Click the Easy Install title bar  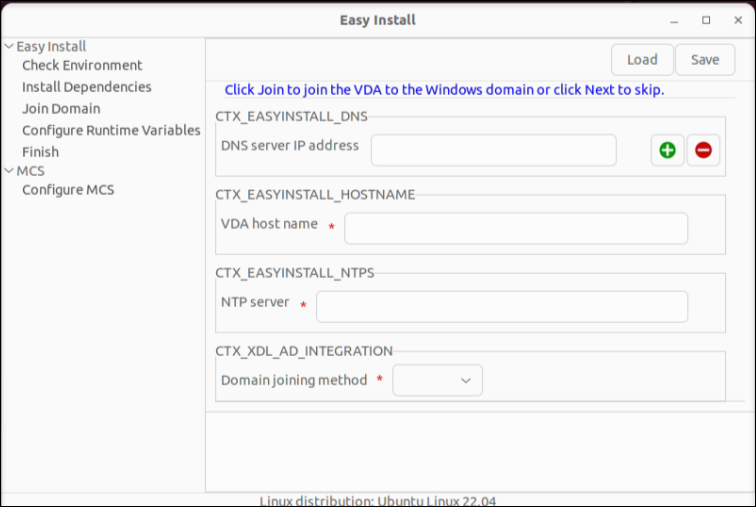click(x=378, y=20)
